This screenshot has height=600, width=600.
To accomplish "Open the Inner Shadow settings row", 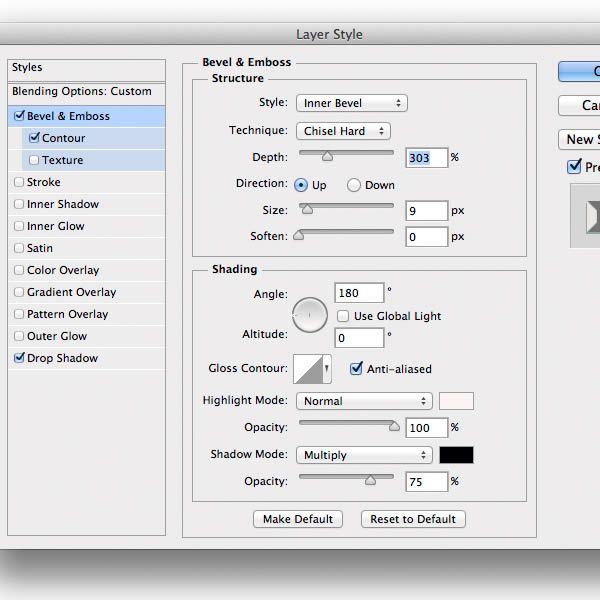I will tap(86, 204).
